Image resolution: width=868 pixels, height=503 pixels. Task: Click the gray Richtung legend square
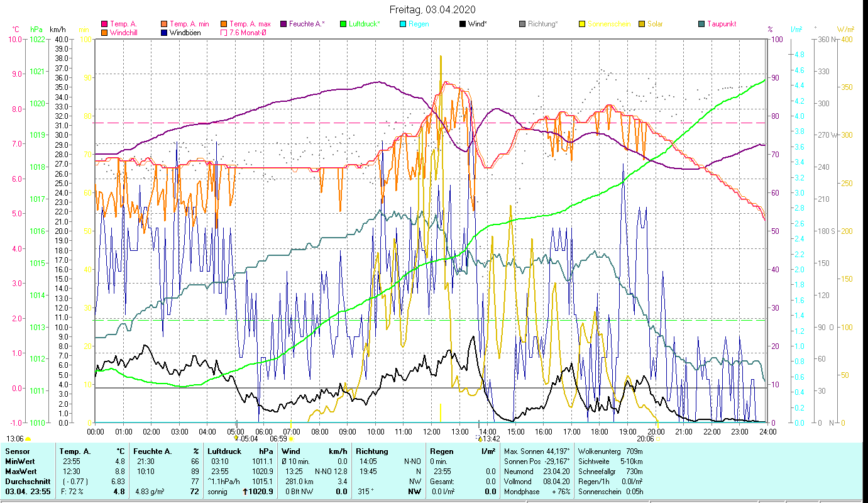(522, 25)
